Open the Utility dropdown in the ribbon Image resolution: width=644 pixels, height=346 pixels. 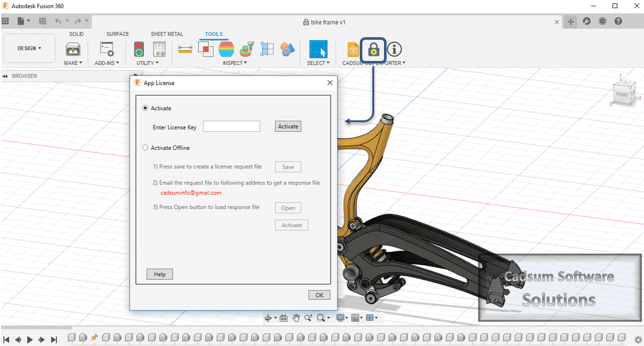tap(148, 62)
